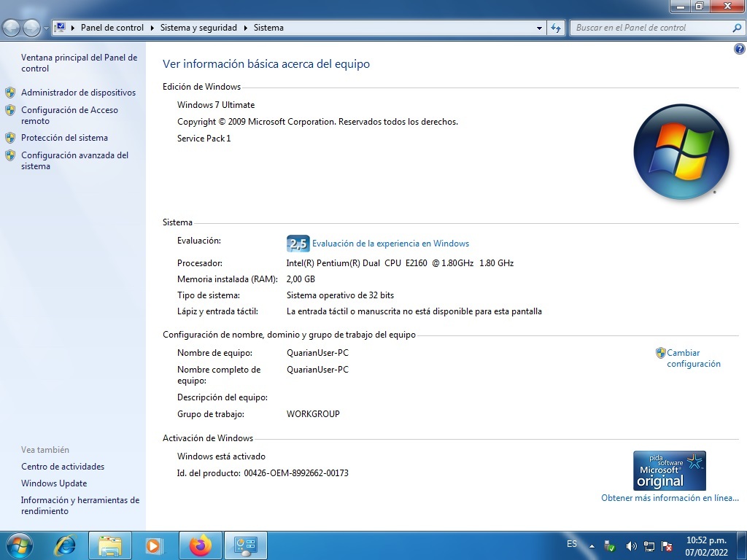The width and height of the screenshot is (747, 560).
Task: Open Configuración de Acceso remoto
Action: (x=69, y=115)
